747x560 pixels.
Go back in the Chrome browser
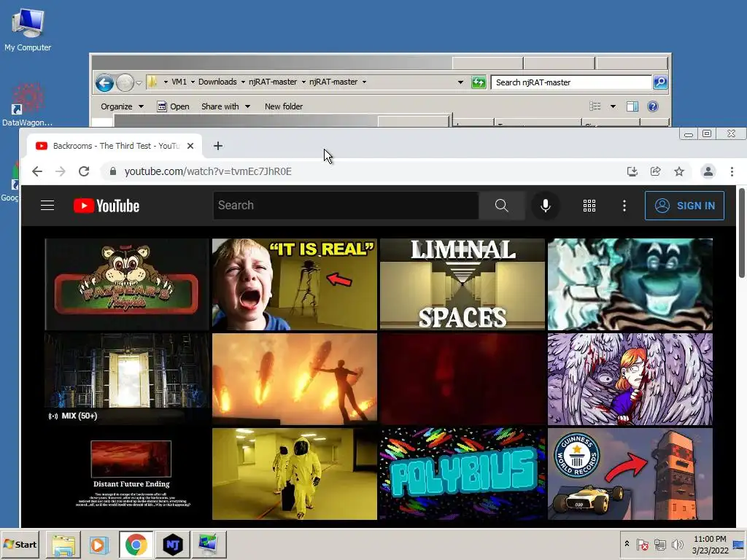[x=37, y=171]
